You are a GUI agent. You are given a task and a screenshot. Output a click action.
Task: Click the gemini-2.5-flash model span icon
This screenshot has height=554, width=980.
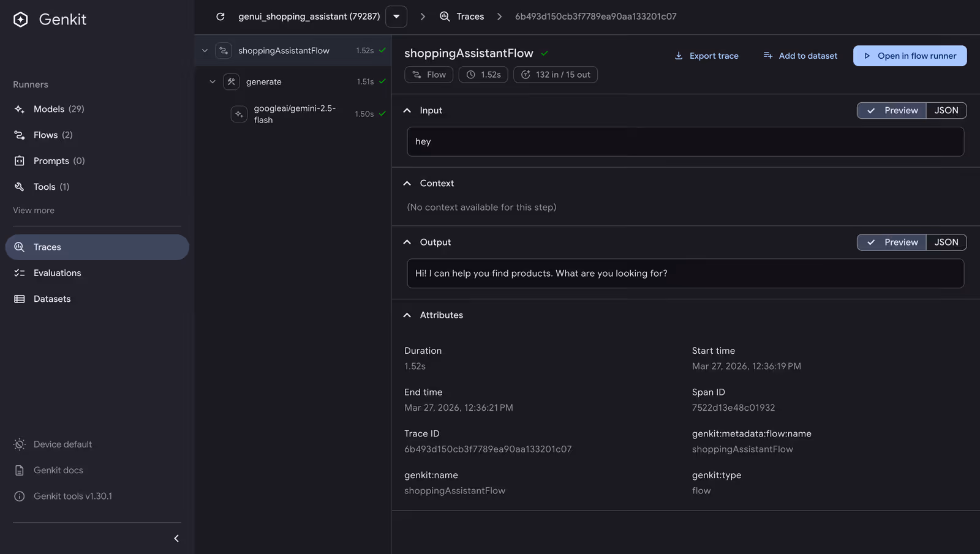(x=239, y=114)
